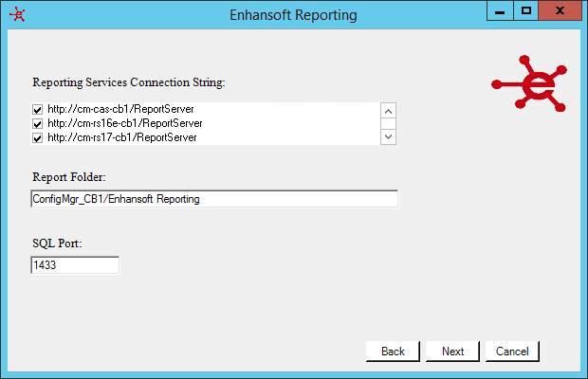Uncheck the cm-rs17-cb1 ReportServer checkbox
This screenshot has width=588, height=379.
[x=37, y=137]
